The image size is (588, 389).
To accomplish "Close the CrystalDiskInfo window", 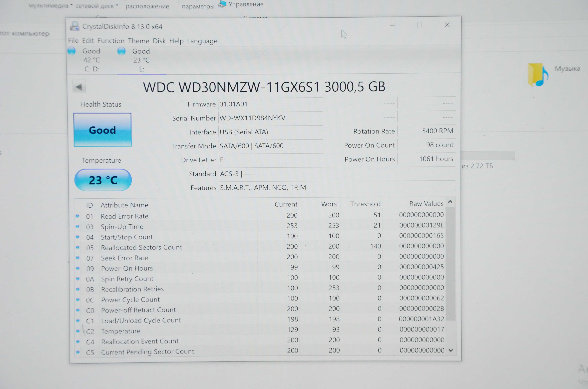I will point(447,25).
